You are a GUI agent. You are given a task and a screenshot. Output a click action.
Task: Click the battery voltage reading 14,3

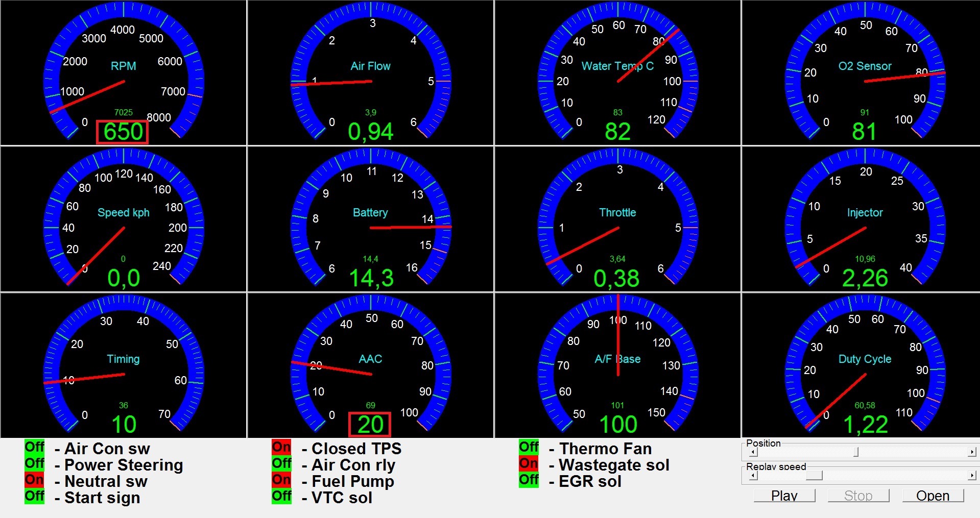[x=371, y=279]
